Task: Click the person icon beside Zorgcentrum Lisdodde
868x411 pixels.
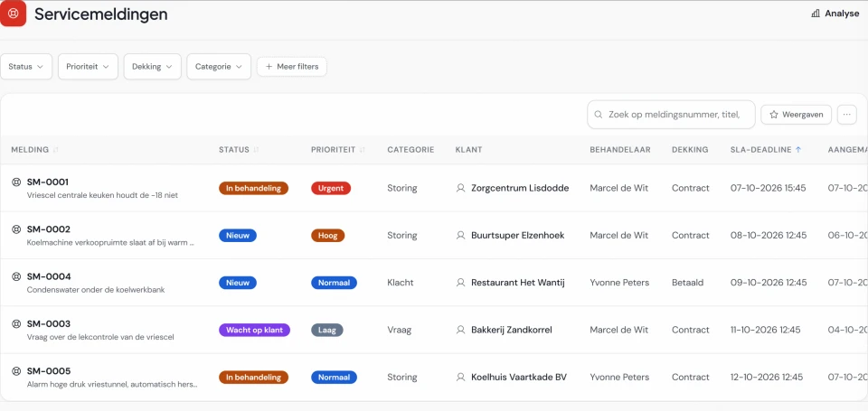Action: coord(460,188)
